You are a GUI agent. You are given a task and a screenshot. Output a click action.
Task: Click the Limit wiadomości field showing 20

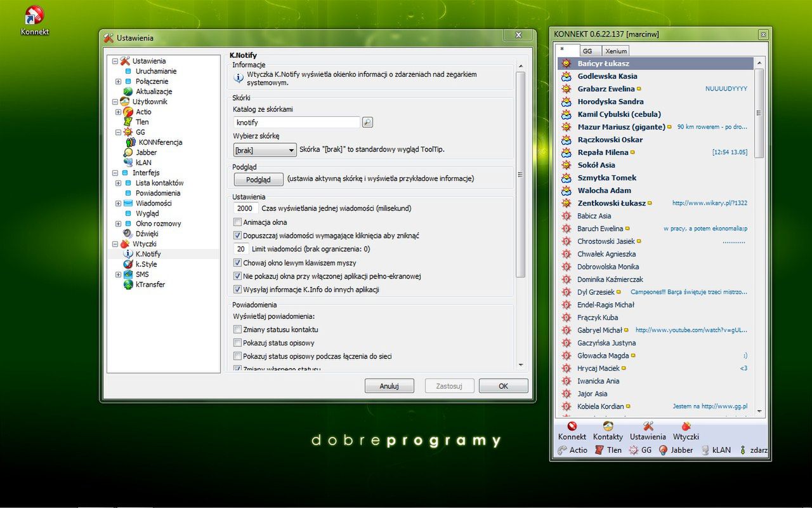pyautogui.click(x=241, y=249)
